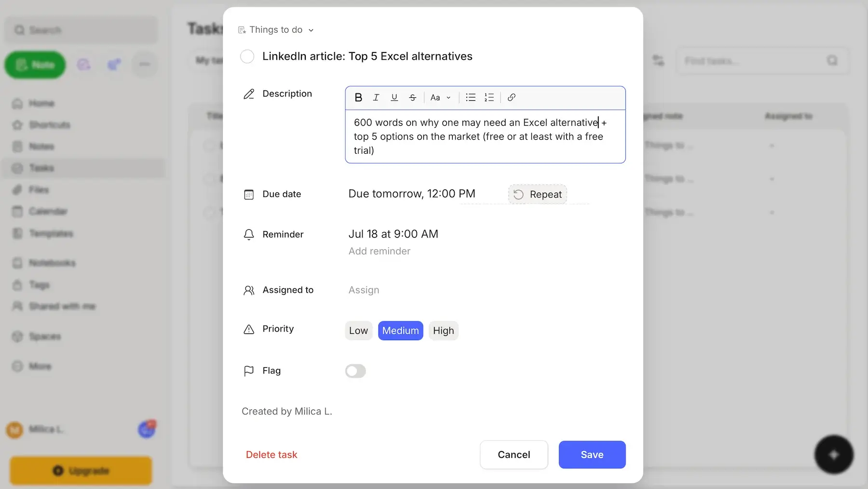
Task: Insert a bulleted list in description
Action: point(471,97)
